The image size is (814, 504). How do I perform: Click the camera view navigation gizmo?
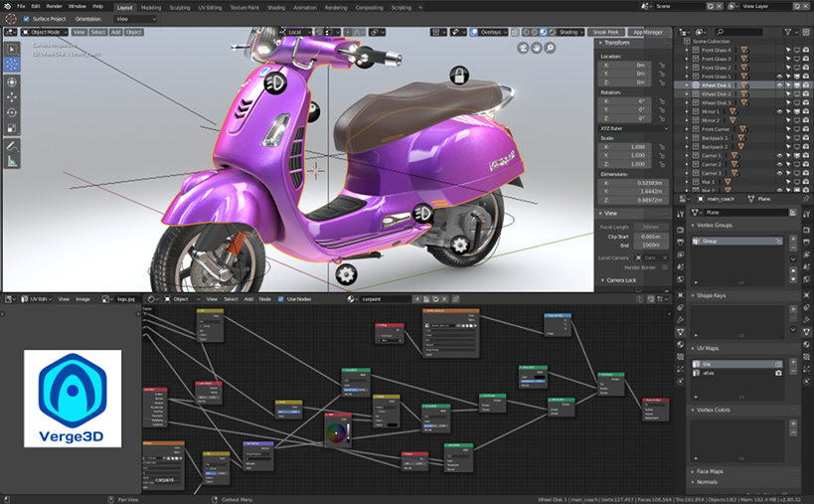[523, 48]
